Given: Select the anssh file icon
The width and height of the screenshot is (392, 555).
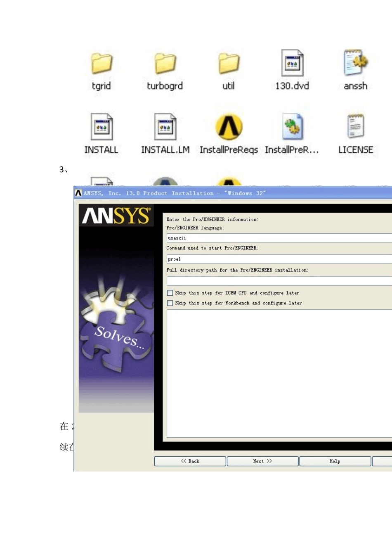Looking at the screenshot, I should (355, 63).
